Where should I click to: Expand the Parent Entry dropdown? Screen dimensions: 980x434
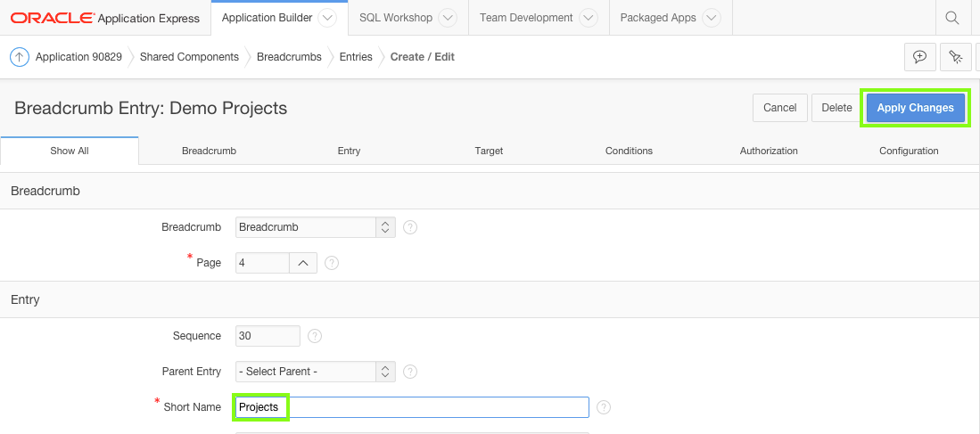317,372
